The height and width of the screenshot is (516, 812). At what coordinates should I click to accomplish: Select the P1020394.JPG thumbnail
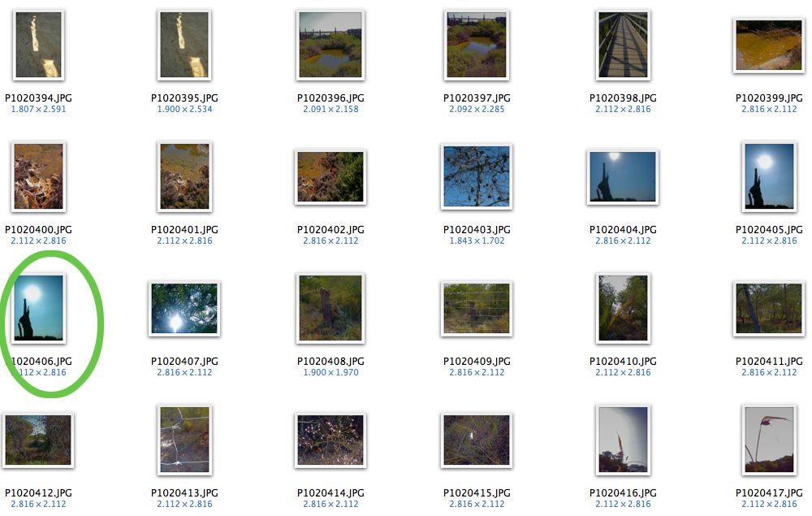[38, 45]
